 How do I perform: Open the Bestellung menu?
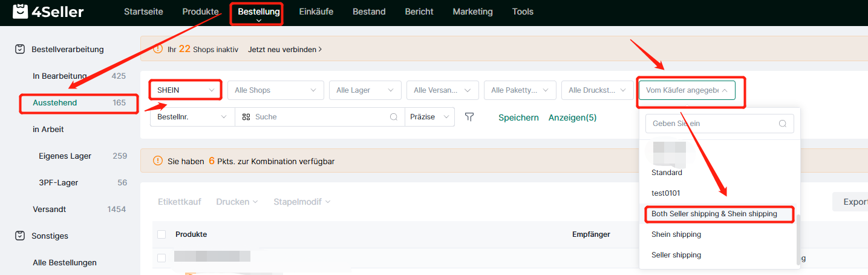click(x=259, y=12)
